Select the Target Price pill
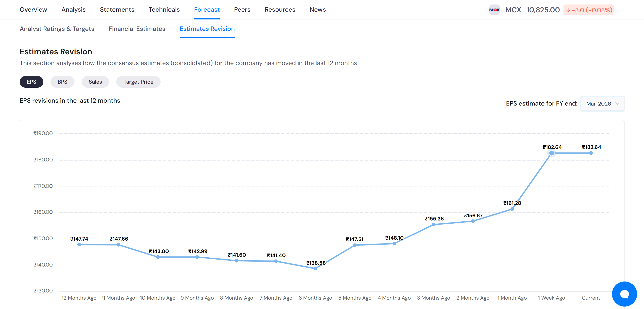Viewport: 644px width, 309px height. point(138,82)
